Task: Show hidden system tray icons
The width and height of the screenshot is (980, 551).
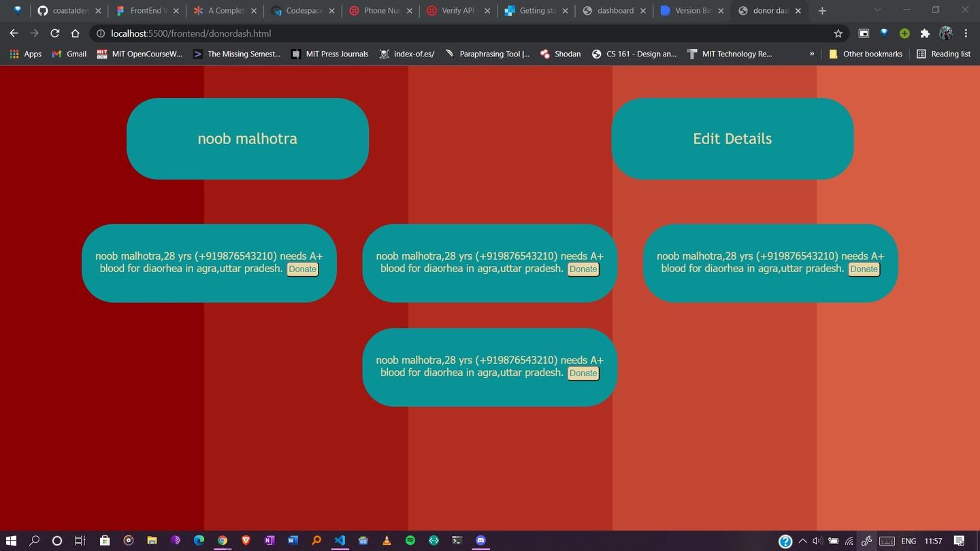Action: (802, 541)
